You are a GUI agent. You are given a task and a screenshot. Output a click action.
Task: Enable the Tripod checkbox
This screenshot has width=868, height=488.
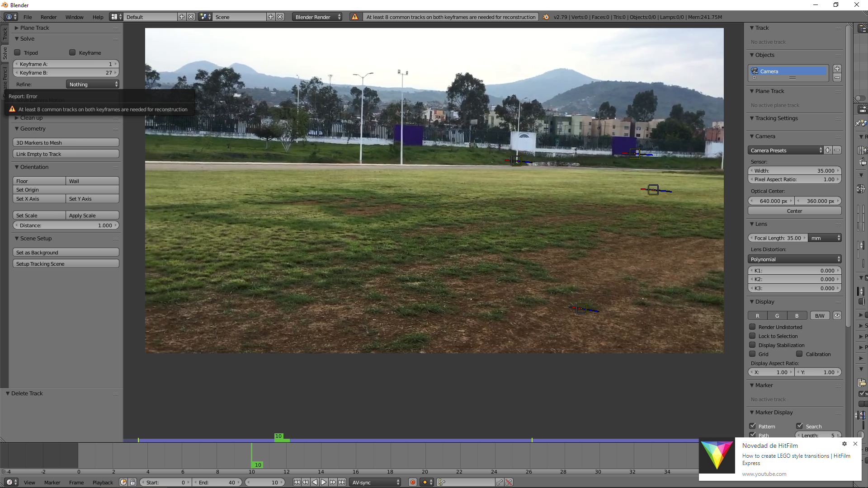click(18, 52)
